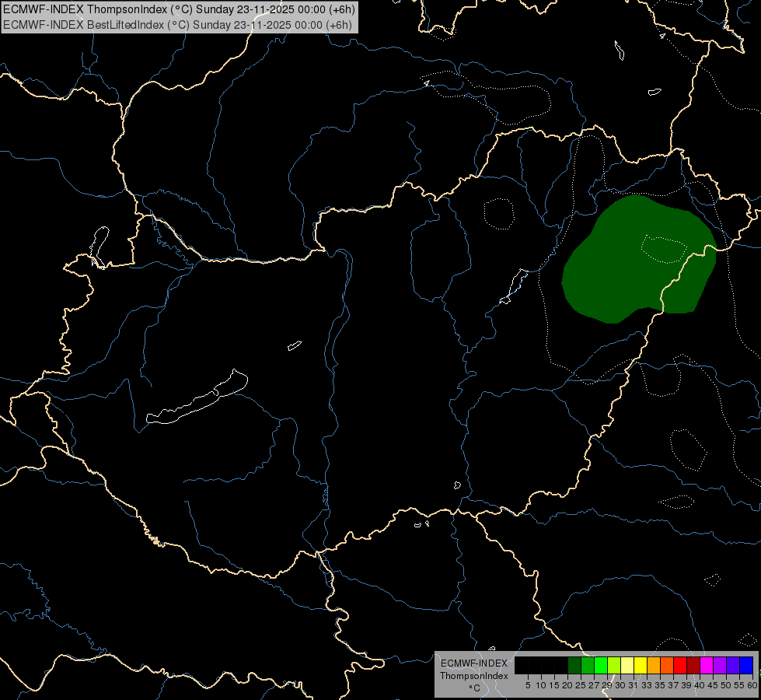Click the legend title 'ECMWF-INDEX' text
This screenshot has width=761, height=700.
(474, 663)
